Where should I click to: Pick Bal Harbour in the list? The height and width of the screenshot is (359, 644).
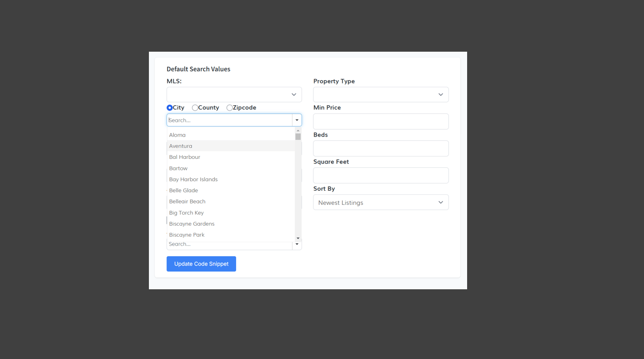184,157
